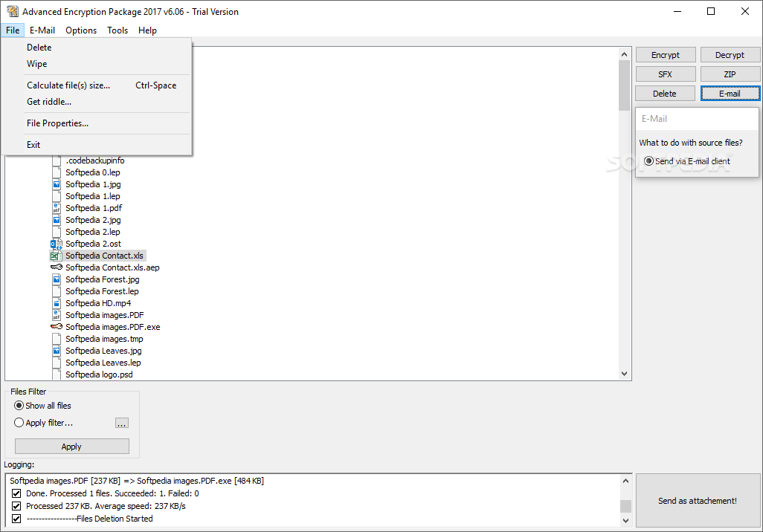
Task: Click the Softpedia 1.pdf document icon
Action: pyautogui.click(x=57, y=208)
